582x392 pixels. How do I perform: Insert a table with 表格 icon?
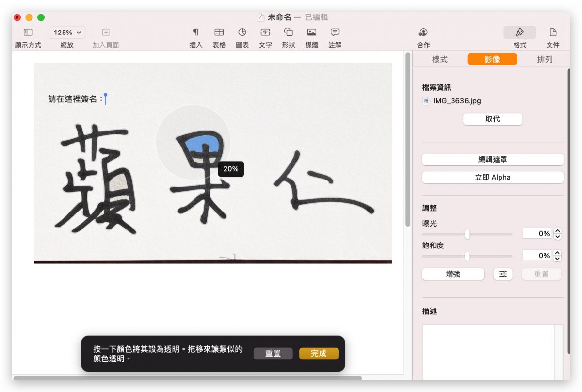pyautogui.click(x=219, y=32)
